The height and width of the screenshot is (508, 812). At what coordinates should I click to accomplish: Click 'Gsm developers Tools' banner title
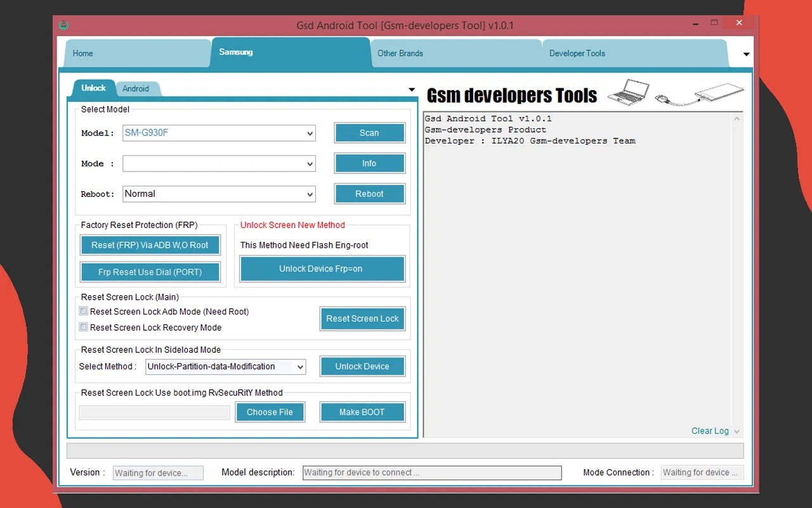tap(512, 95)
